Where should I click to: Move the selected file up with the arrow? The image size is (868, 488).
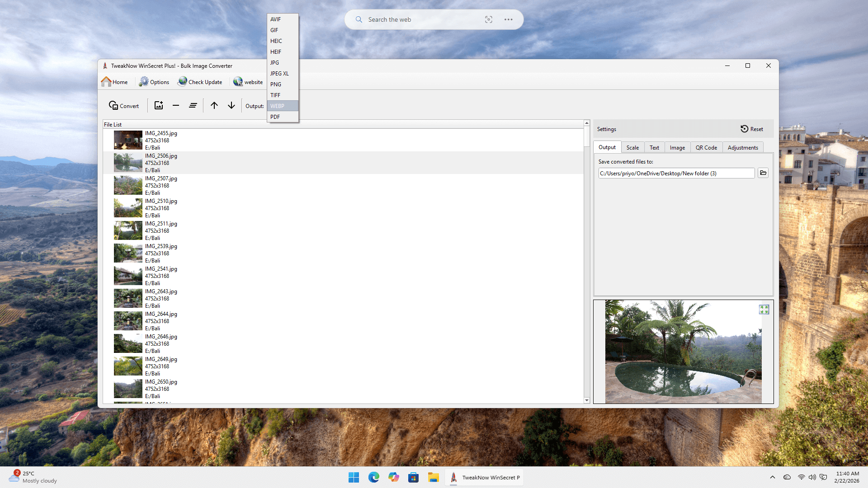tap(214, 105)
